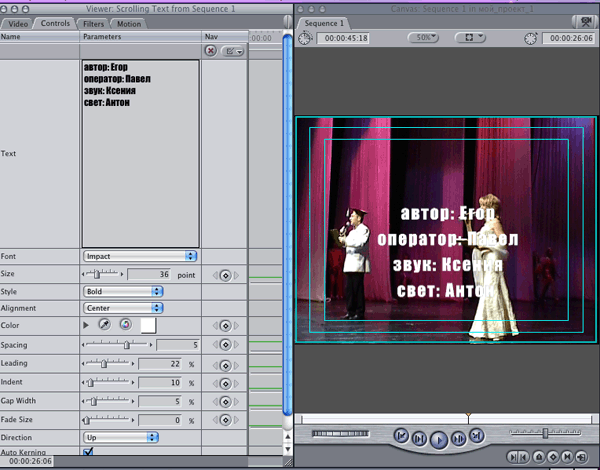Add a keyframe for Color parameter
The image size is (600, 470).
225,326
